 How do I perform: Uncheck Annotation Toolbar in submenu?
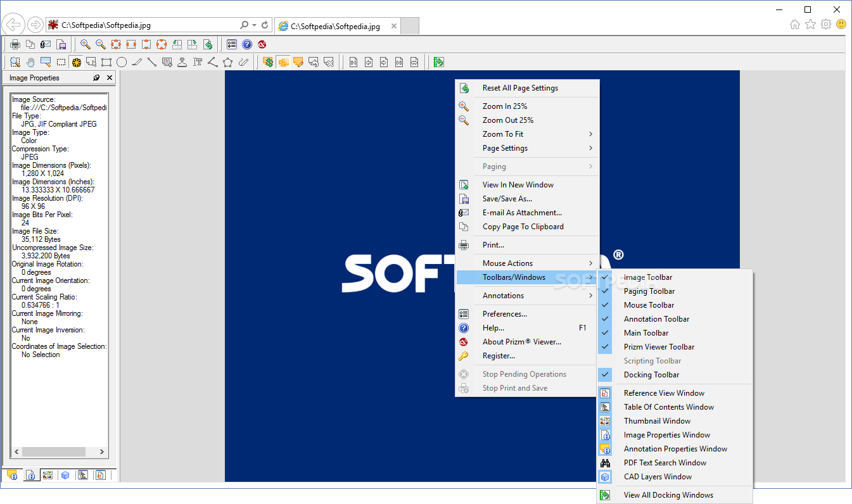(x=675, y=319)
